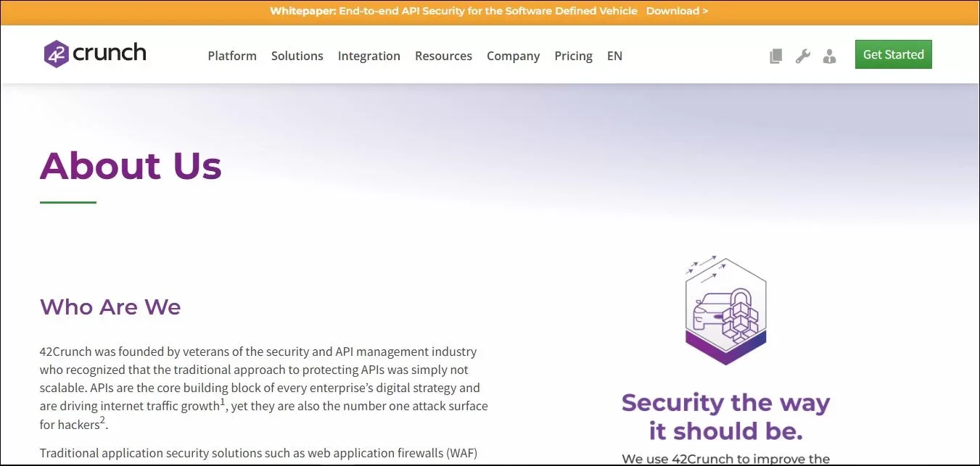This screenshot has height=466, width=980.
Task: Click the crunch wordmark in the header
Action: tap(110, 53)
